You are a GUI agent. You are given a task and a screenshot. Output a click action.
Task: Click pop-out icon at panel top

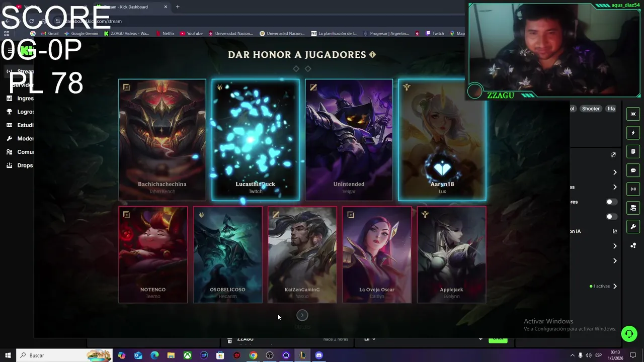pos(613,155)
